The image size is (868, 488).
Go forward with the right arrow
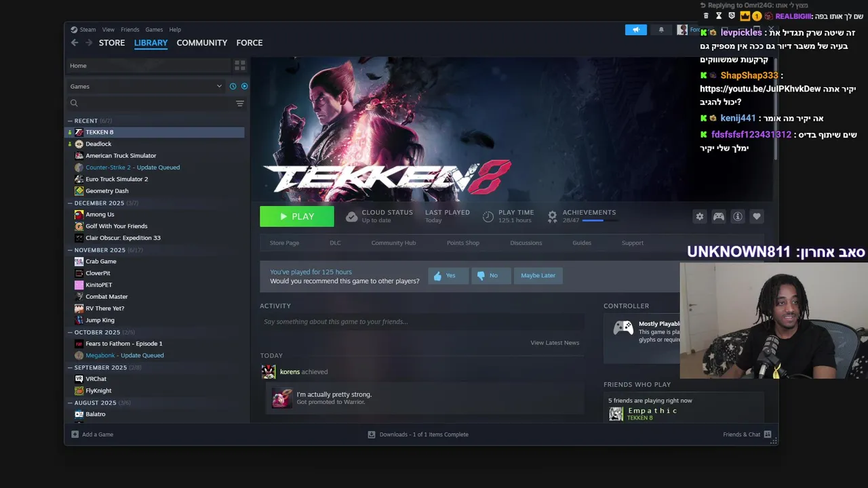pos(88,43)
